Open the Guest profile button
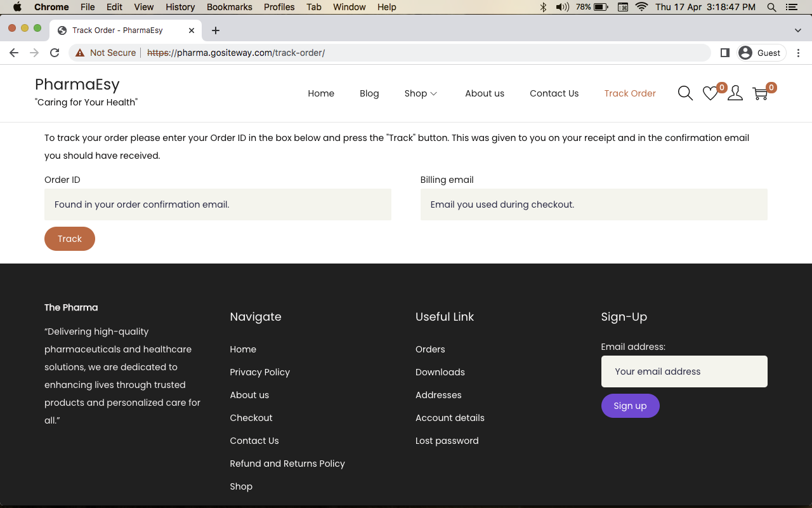Image resolution: width=812 pixels, height=508 pixels. [761, 53]
